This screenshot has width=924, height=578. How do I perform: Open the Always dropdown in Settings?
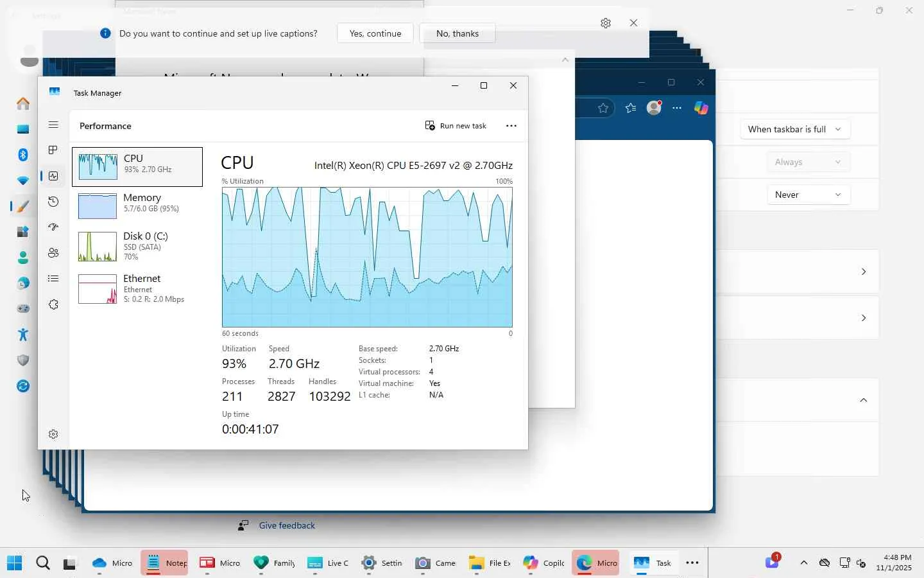pos(809,162)
